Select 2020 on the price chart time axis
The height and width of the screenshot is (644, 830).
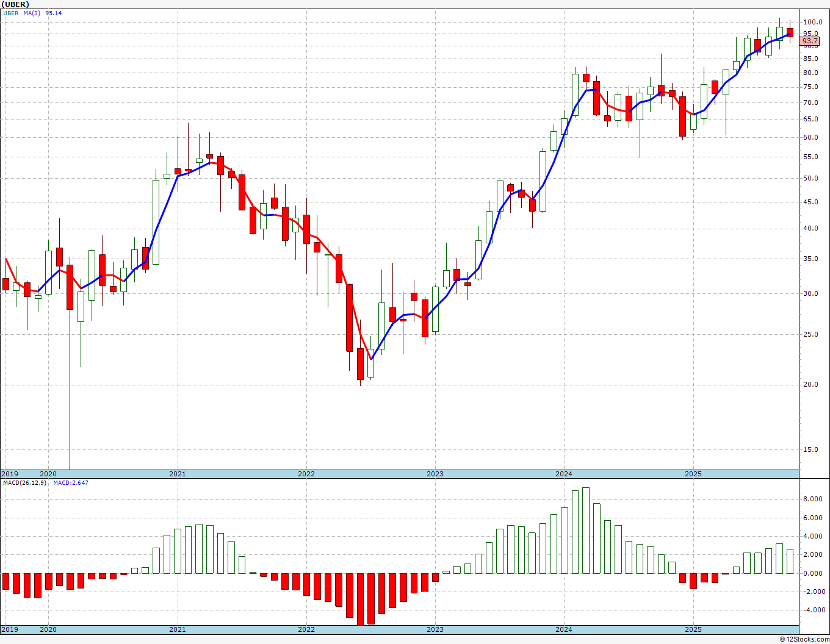[x=48, y=474]
